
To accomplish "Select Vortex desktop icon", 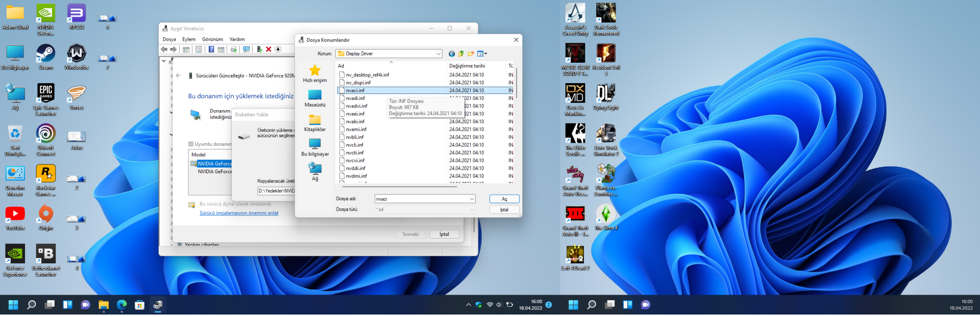I will tap(77, 97).
